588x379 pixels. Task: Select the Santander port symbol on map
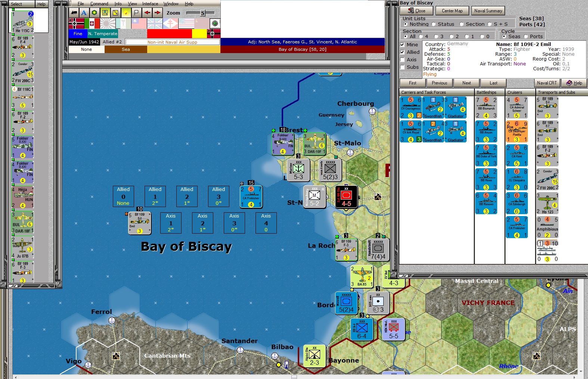click(x=241, y=350)
